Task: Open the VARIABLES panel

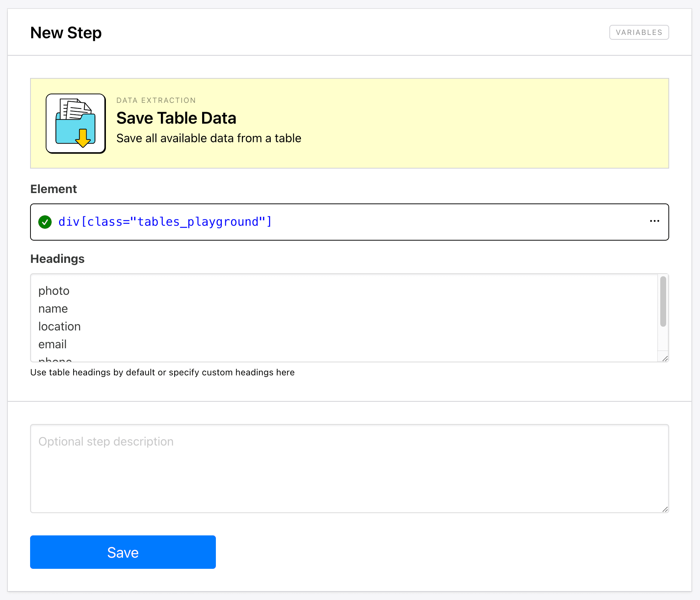Action: pyautogui.click(x=639, y=32)
